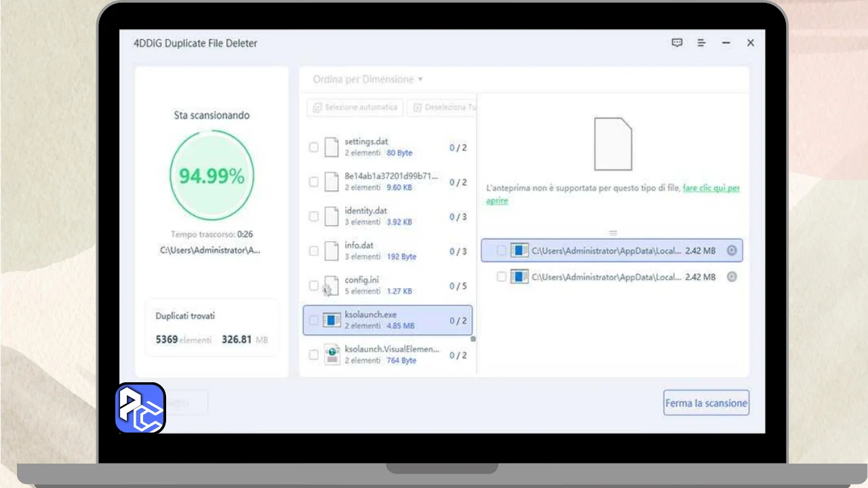868x488 pixels.
Task: Select the ksolaunch.VisualElemen... file name
Action: [392, 349]
